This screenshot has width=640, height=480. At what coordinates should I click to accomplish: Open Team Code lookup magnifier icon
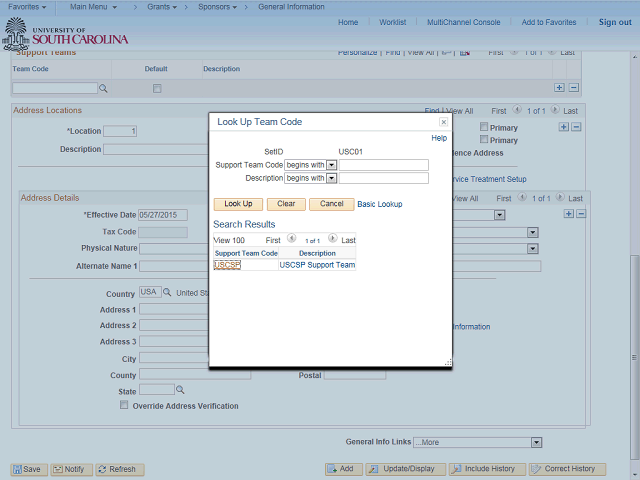tap(103, 88)
